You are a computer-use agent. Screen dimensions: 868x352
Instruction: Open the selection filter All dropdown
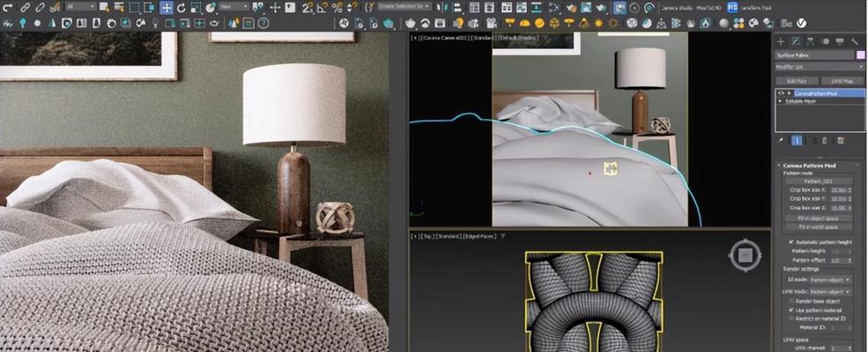[81, 7]
